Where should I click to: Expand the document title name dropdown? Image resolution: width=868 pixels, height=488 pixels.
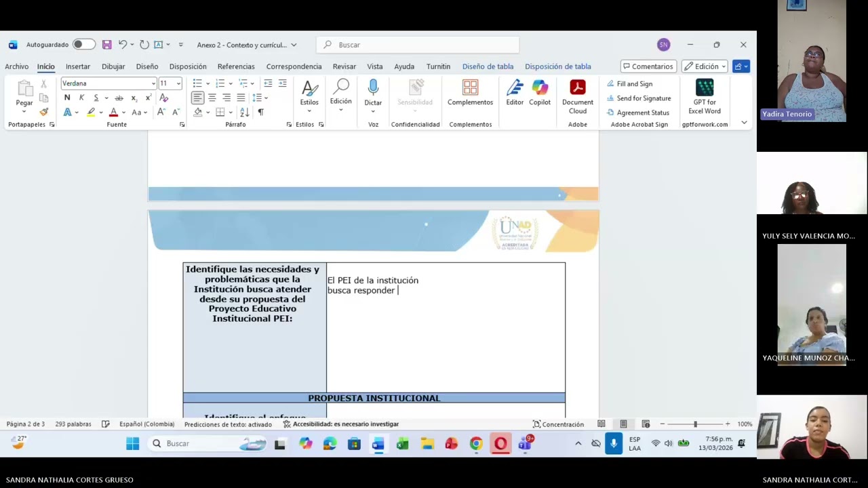tap(294, 45)
